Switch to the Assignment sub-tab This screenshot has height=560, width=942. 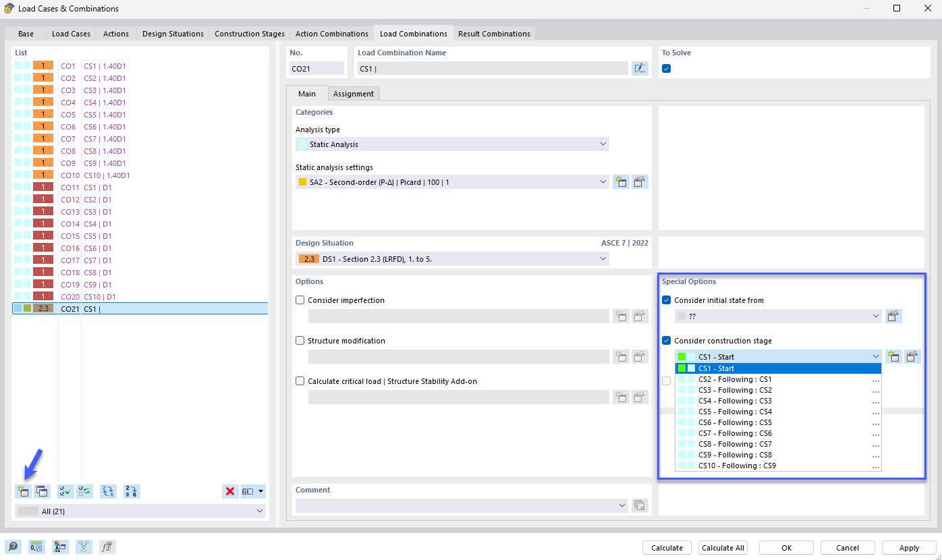coord(354,94)
